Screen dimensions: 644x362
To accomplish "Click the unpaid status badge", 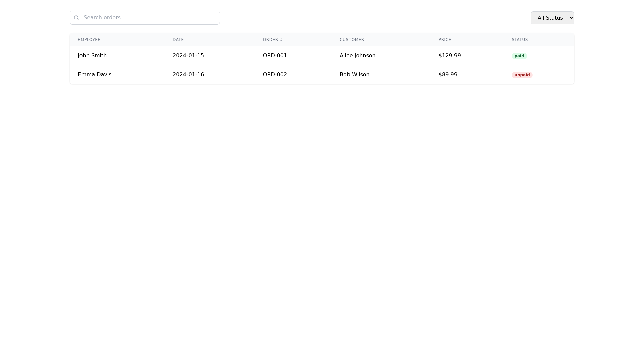I will point(522,75).
